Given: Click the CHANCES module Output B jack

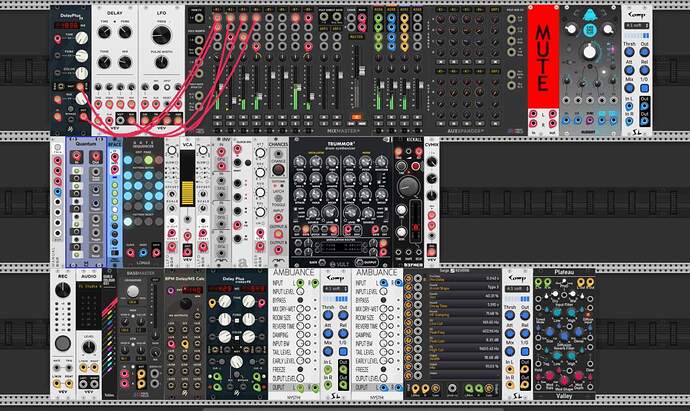Looking at the screenshot, I should point(278,250).
